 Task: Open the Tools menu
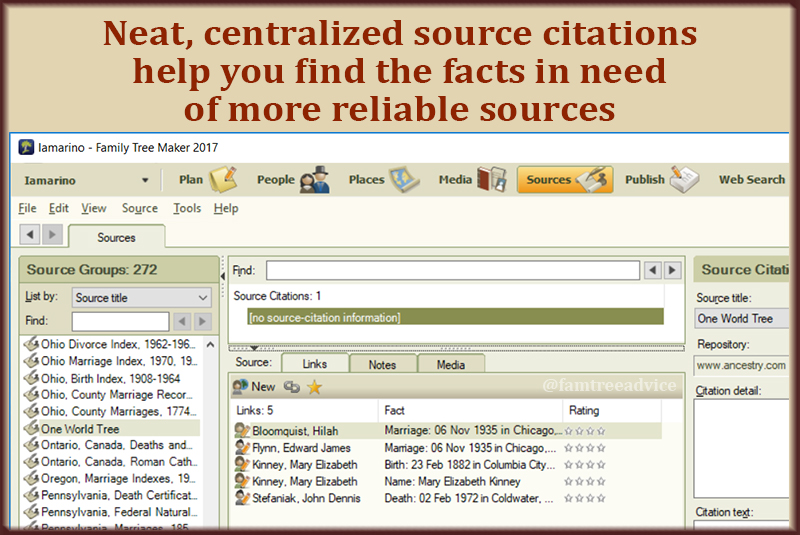click(x=187, y=208)
